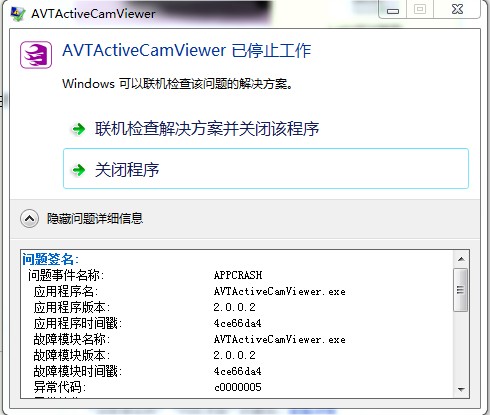The width and height of the screenshot is (490, 415).
Task: Click 4ce66da4 value in 应用程序时间戳 row
Action: [x=238, y=323]
